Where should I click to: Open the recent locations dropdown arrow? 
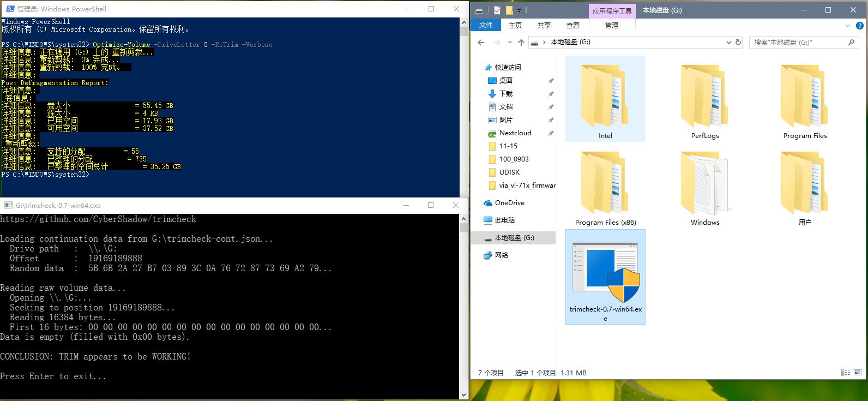510,42
